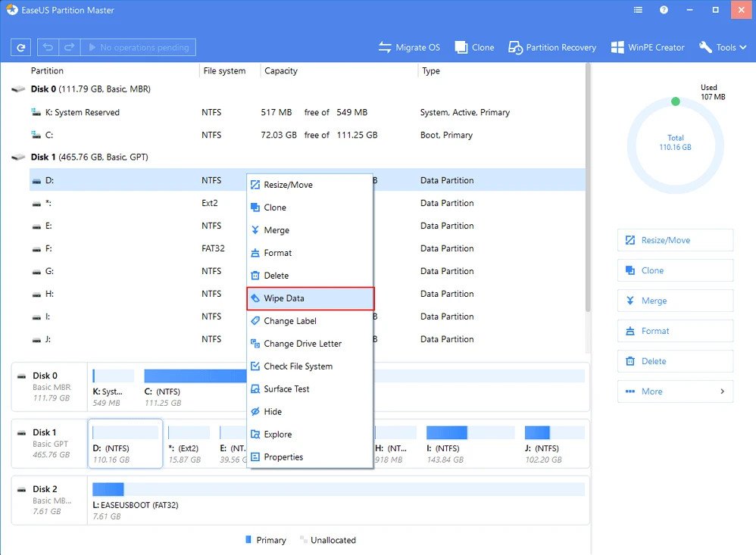Open Partition Recovery tool

pyautogui.click(x=551, y=47)
